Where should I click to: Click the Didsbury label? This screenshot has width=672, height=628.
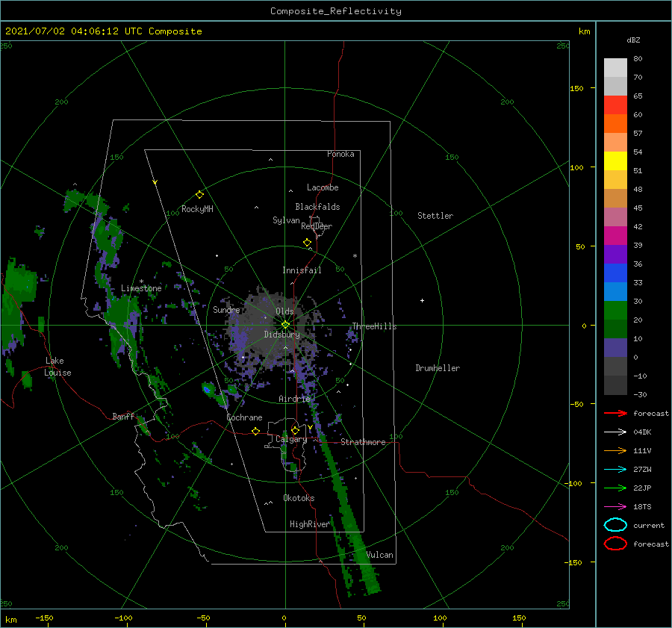tap(281, 335)
